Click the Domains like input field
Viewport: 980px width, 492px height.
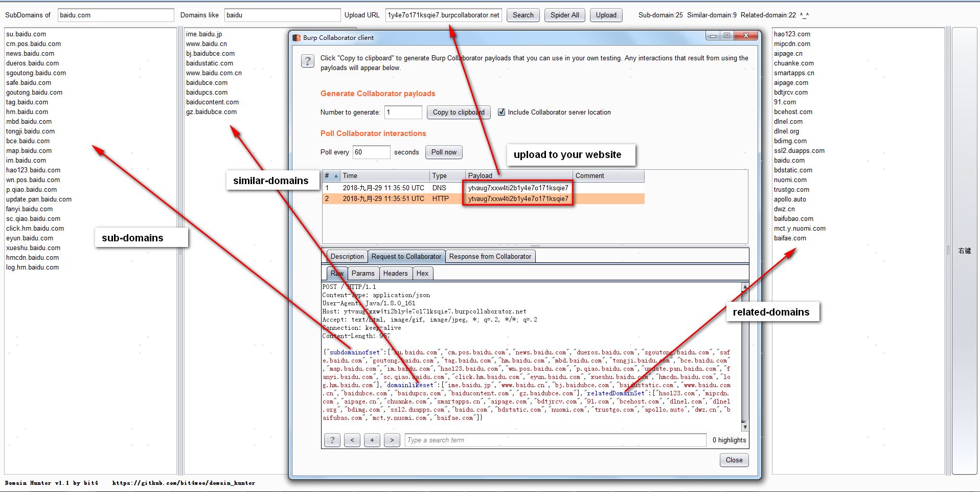pyautogui.click(x=282, y=15)
